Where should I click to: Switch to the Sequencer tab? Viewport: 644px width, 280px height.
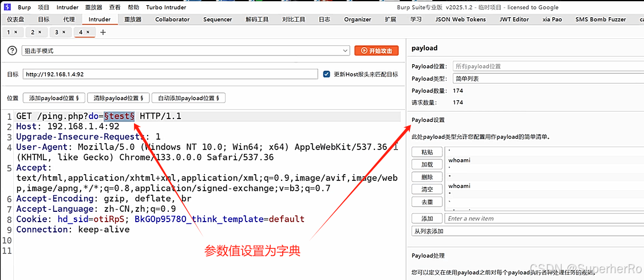[x=218, y=19]
